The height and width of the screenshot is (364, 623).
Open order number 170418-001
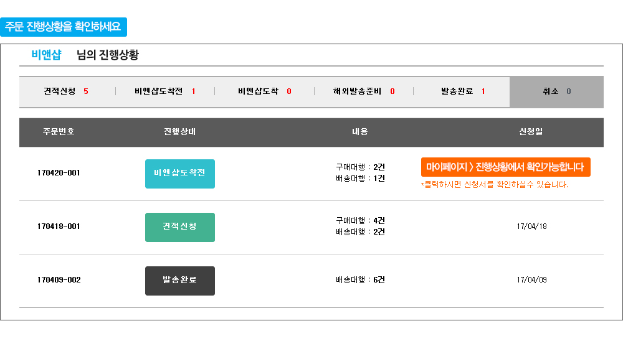tap(59, 226)
